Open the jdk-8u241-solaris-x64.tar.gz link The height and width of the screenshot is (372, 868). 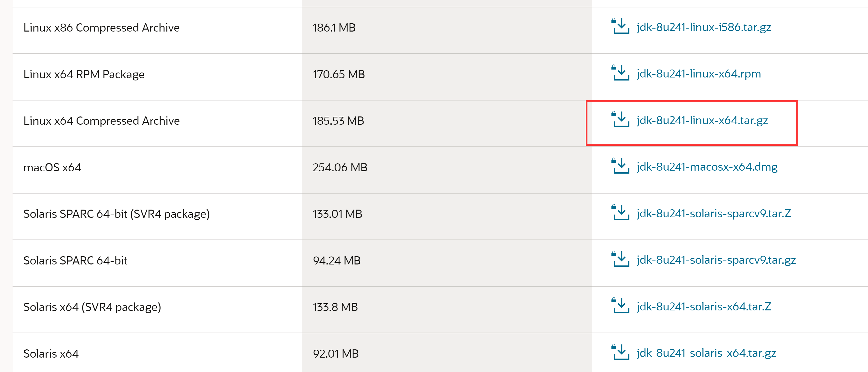coord(706,353)
